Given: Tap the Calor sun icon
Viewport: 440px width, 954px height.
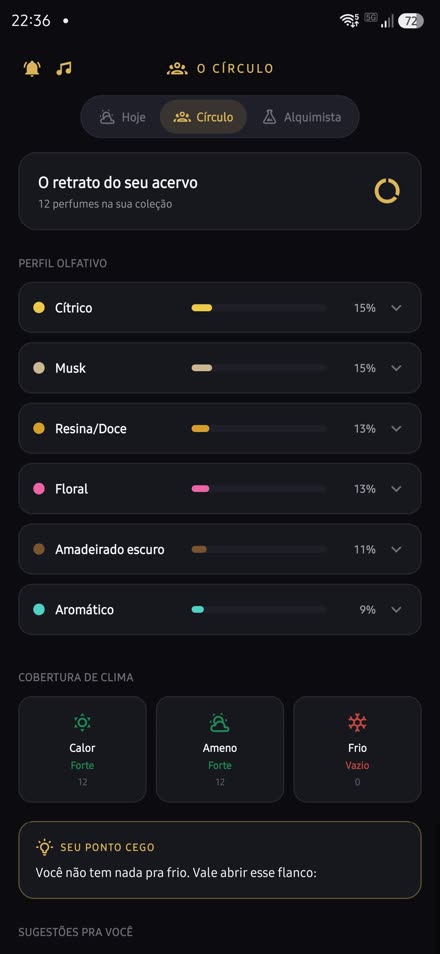Looking at the screenshot, I should pyautogui.click(x=82, y=723).
